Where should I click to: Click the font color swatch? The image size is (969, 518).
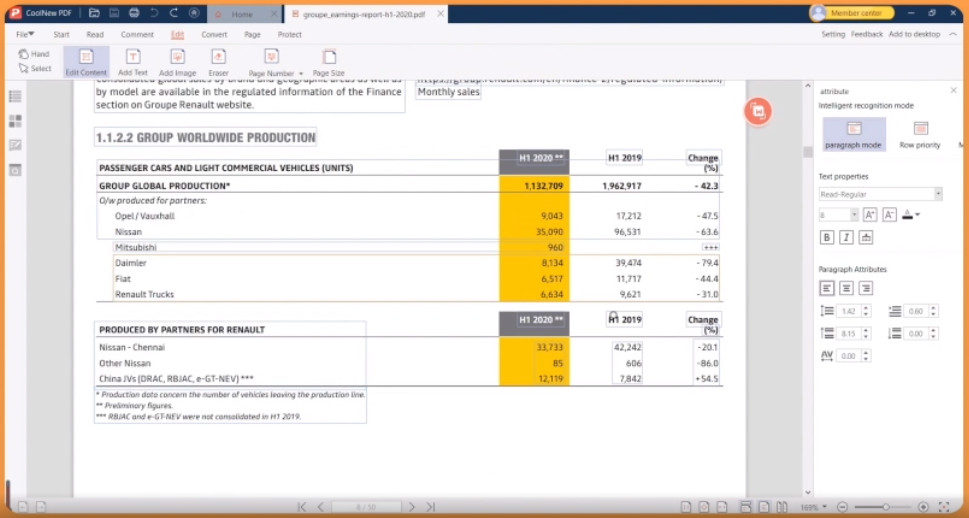click(x=907, y=215)
